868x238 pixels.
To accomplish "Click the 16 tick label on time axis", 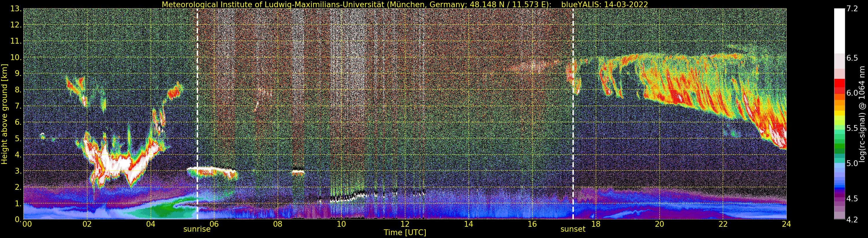I will click(532, 224).
